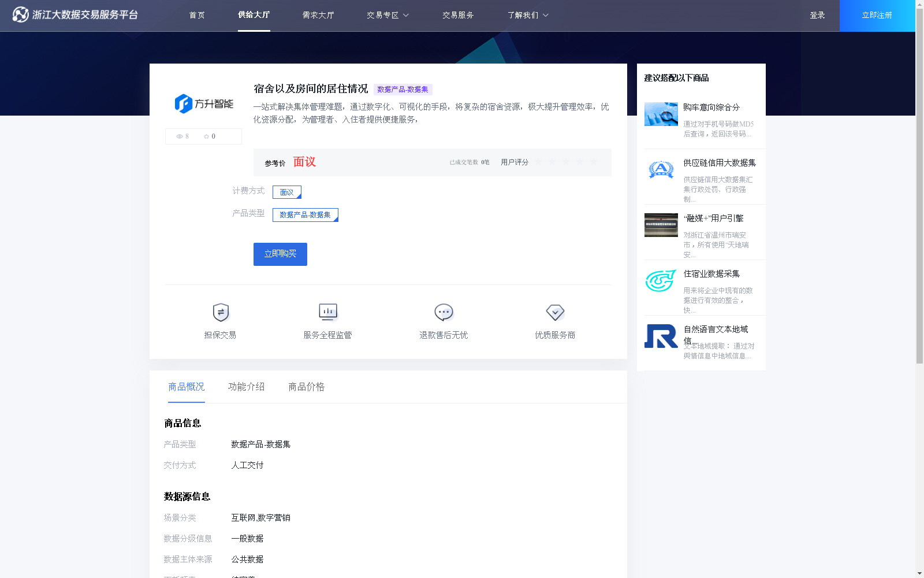Click the 宿舍以及房间的居住情况 title
Viewport: 924px width, 578px height.
tap(311, 89)
